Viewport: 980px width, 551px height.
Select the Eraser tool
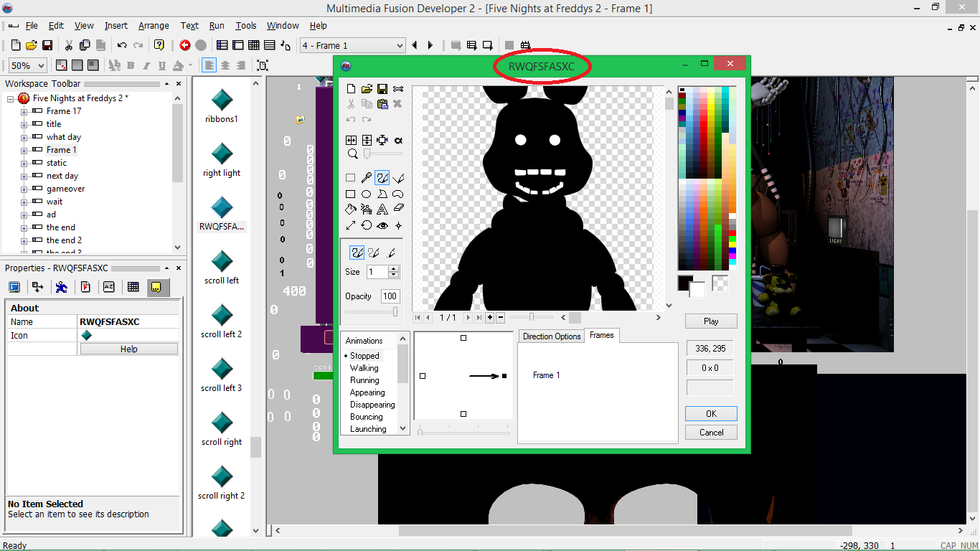tap(398, 209)
